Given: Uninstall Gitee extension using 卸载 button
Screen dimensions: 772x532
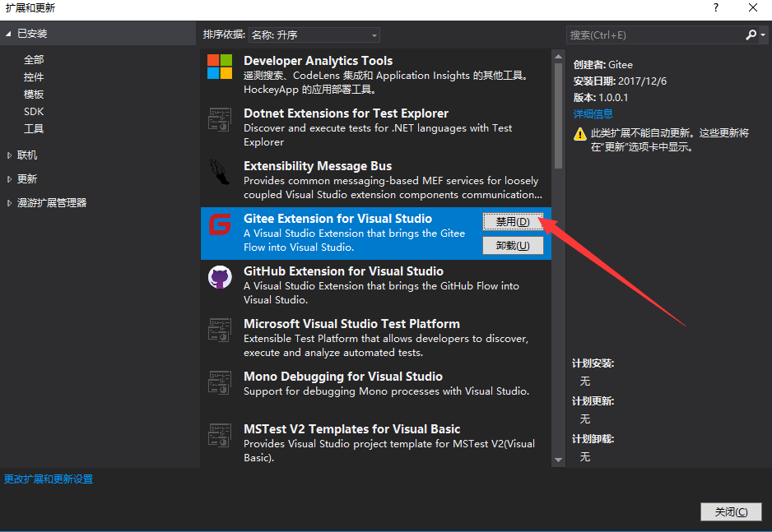Looking at the screenshot, I should [512, 245].
